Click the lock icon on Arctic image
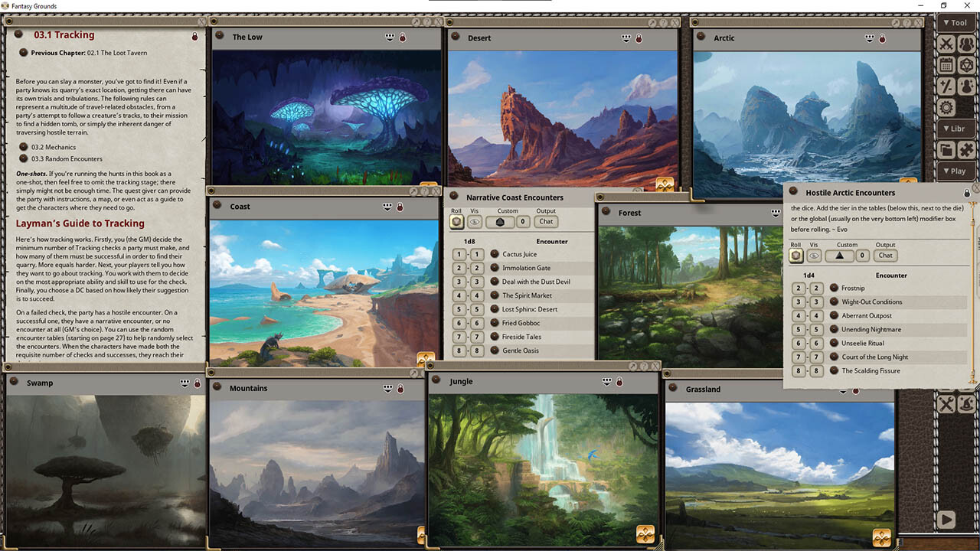The image size is (980, 551). coord(882,38)
